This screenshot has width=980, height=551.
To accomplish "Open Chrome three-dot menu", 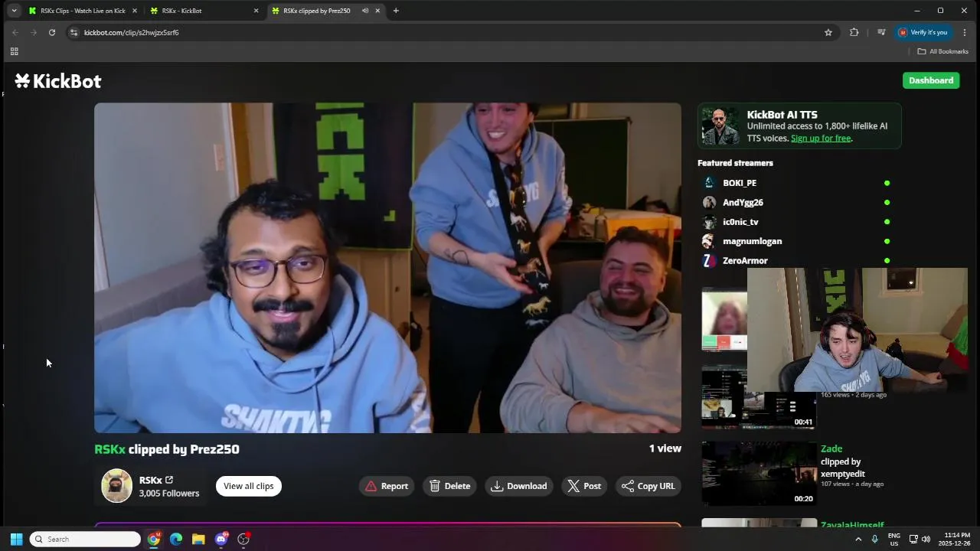I will pyautogui.click(x=965, y=32).
